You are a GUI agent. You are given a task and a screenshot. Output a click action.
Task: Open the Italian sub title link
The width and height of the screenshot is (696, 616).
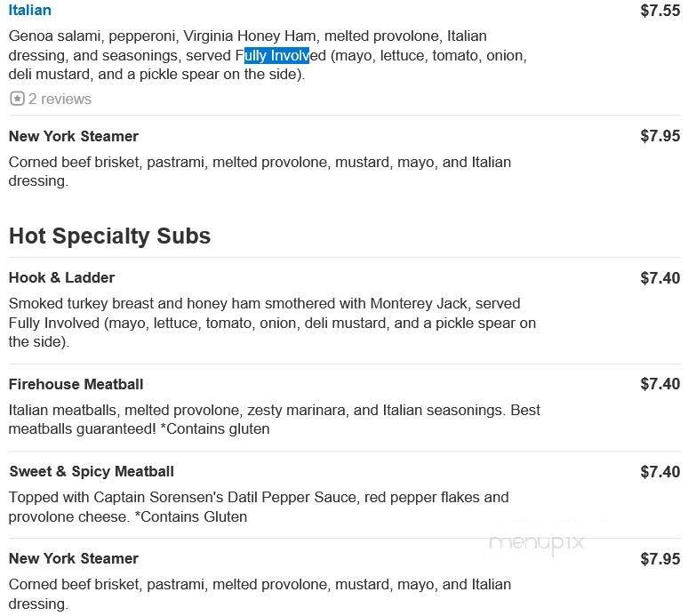[29, 11]
